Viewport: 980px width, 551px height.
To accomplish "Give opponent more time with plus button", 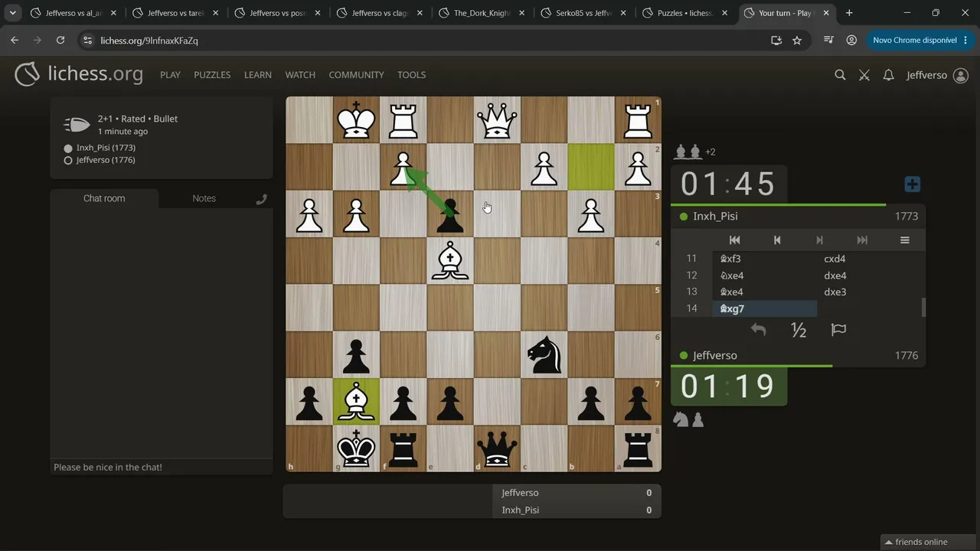I will [912, 184].
